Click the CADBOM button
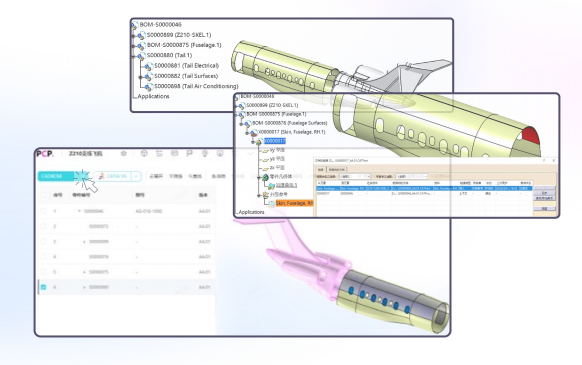The height and width of the screenshot is (365, 582). coord(56,176)
